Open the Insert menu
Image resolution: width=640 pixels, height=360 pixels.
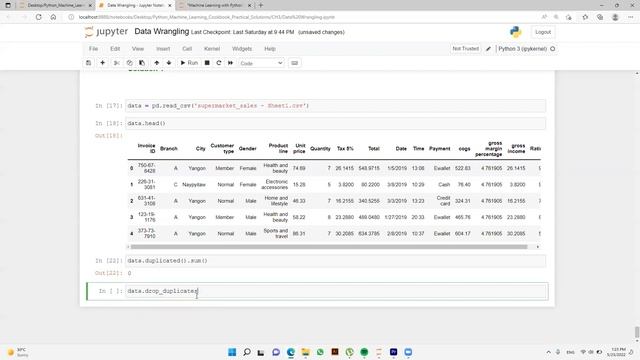[x=163, y=49]
